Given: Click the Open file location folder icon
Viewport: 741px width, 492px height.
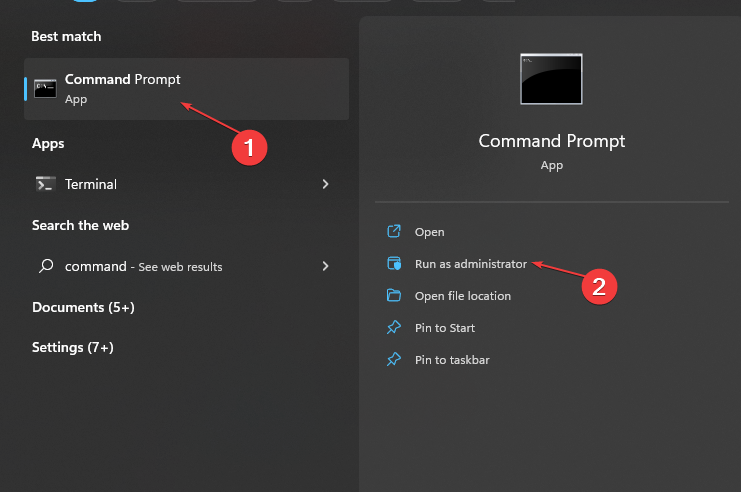Looking at the screenshot, I should 394,296.
